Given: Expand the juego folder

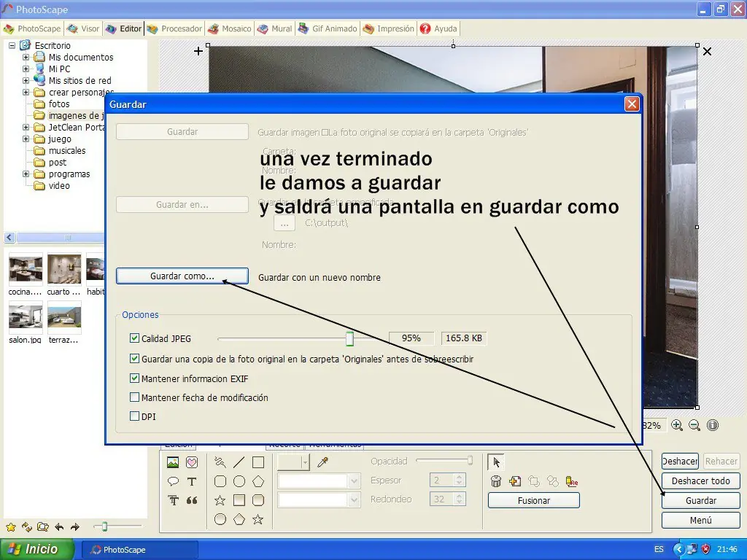Looking at the screenshot, I should click(26, 139).
